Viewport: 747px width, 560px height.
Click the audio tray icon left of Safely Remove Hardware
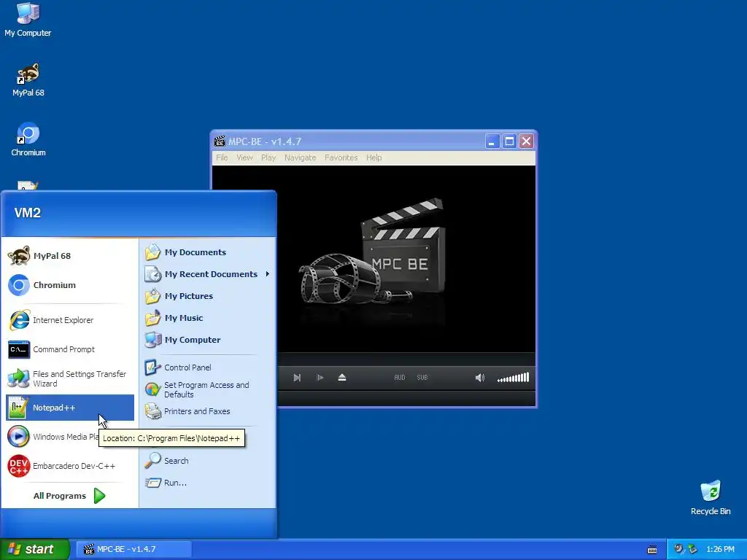point(678,549)
